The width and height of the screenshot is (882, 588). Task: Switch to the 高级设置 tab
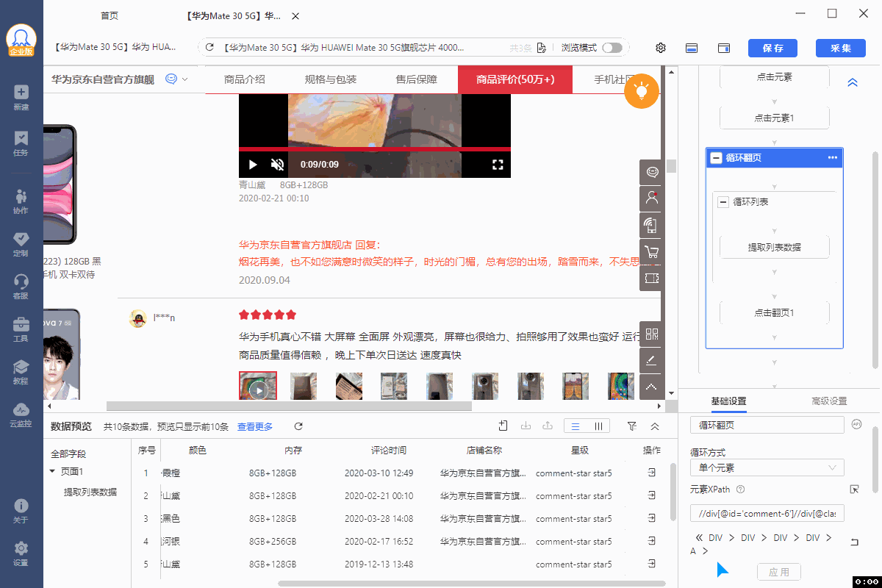coord(828,401)
